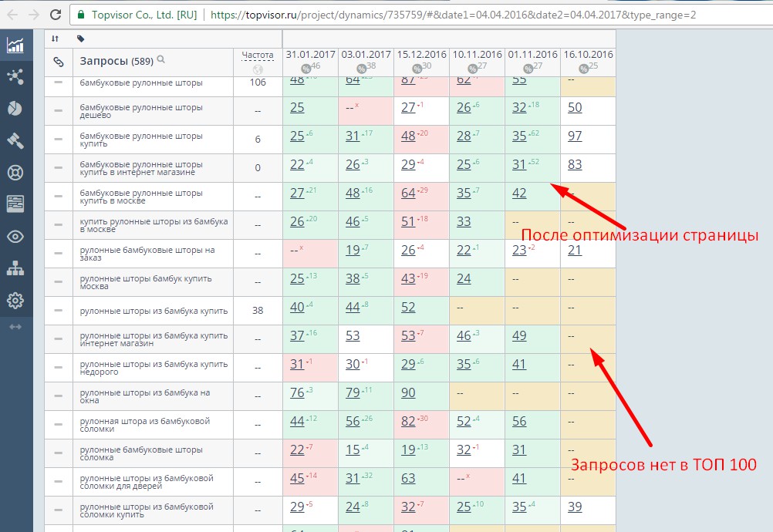Click query 'рулонные шторы из бамбука на окна'
Viewport: 773px width, 532px height.
[145, 396]
